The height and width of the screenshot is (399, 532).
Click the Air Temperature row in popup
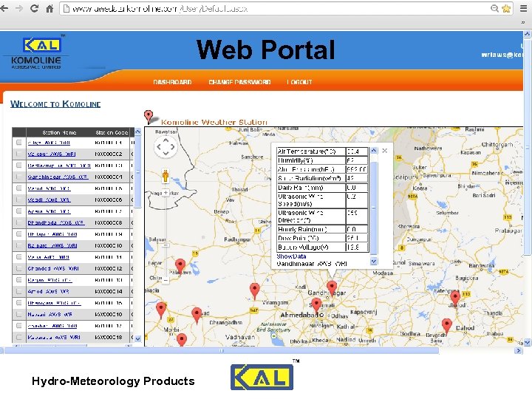point(322,151)
